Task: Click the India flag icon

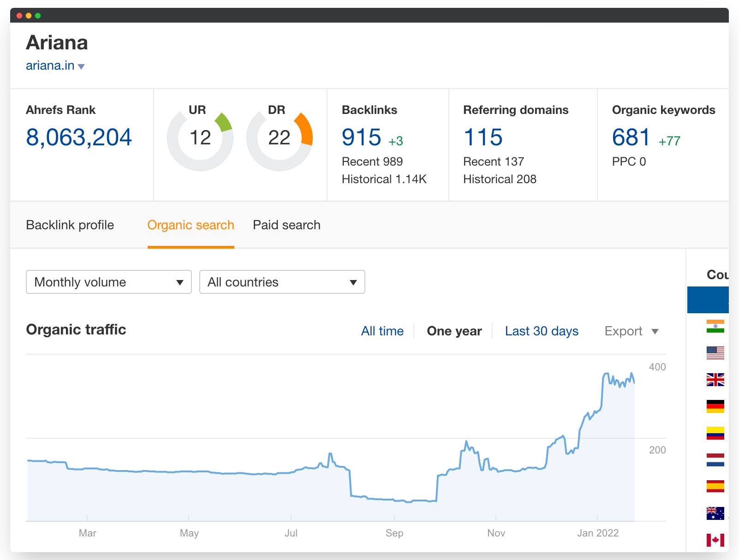Action: (715, 326)
